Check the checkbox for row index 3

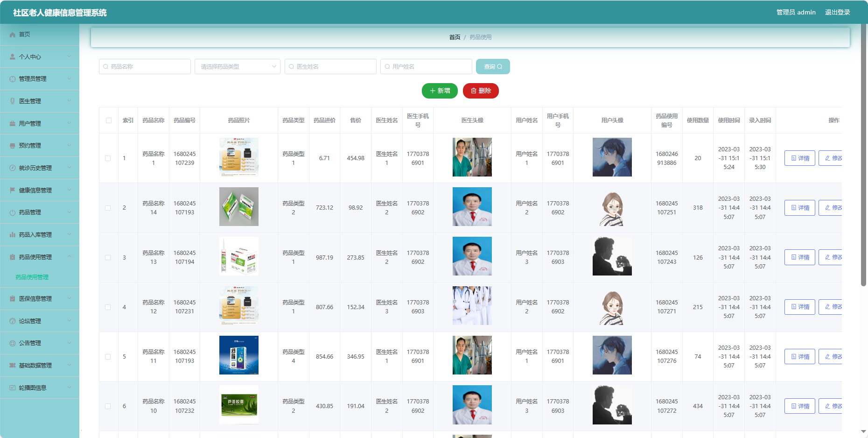[108, 257]
